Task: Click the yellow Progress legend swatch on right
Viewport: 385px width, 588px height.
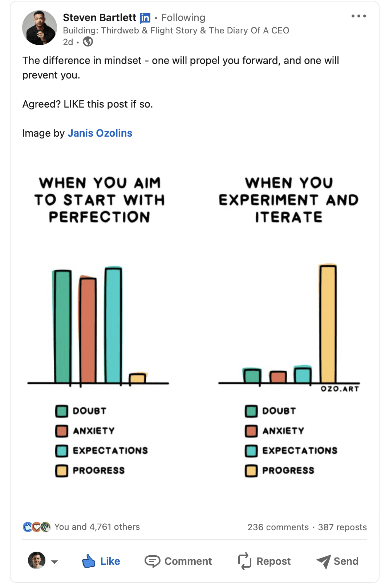Action: click(251, 471)
